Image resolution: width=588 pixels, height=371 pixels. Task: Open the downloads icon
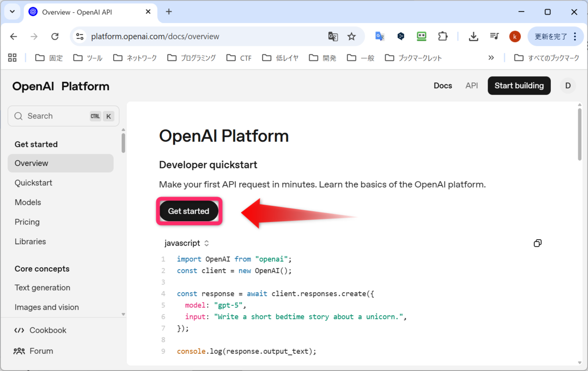(x=473, y=36)
